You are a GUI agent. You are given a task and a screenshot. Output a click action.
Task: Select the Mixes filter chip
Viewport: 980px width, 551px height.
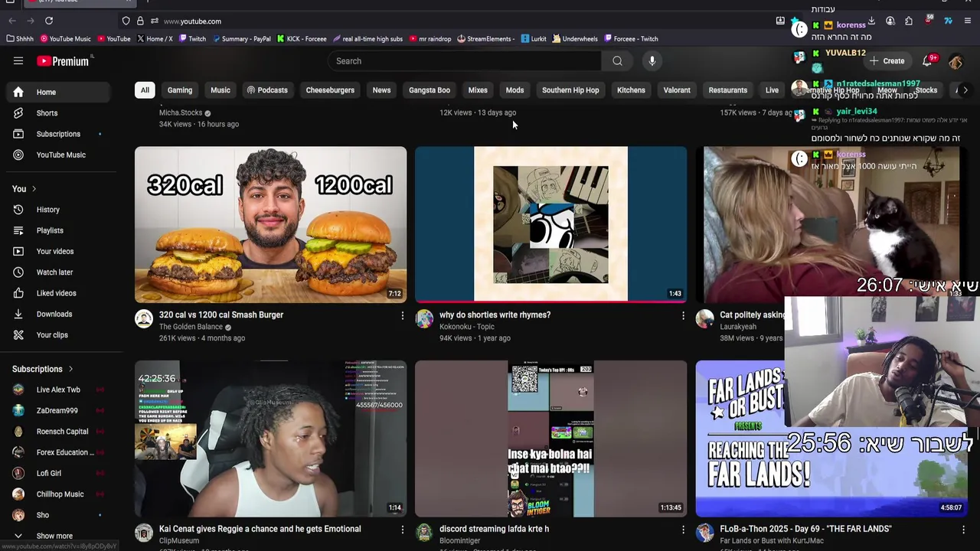pos(478,90)
